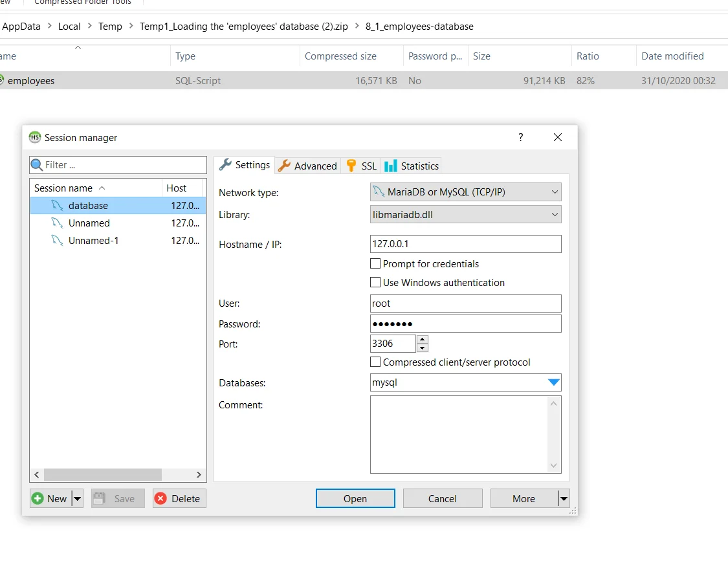This screenshot has width=728, height=563.
Task: Switch to the Advanced tab
Action: [308, 166]
